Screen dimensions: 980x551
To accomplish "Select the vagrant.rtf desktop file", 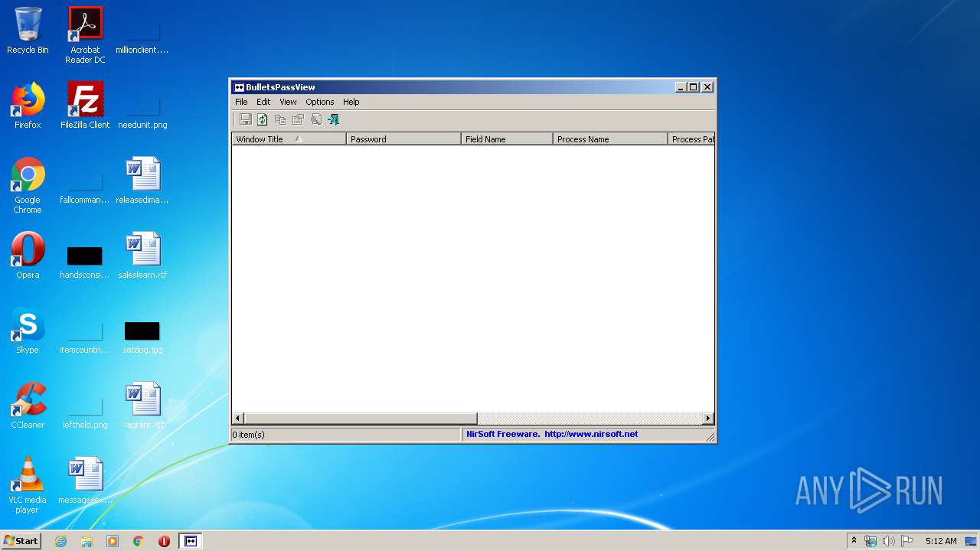I will [142, 406].
